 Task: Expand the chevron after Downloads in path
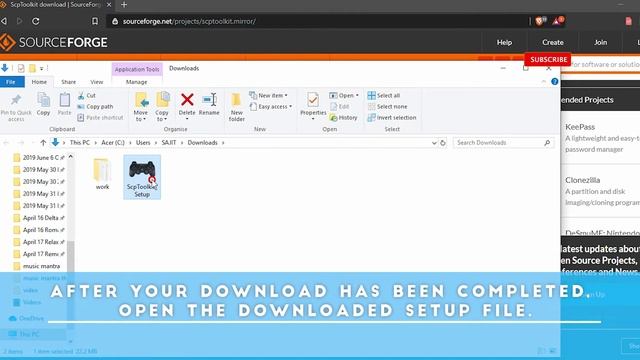click(x=223, y=143)
